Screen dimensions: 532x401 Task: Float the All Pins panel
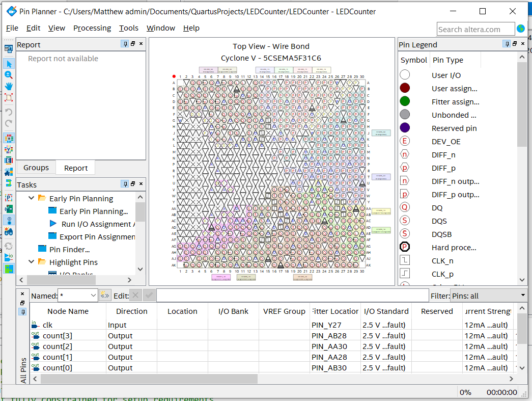(x=22, y=303)
